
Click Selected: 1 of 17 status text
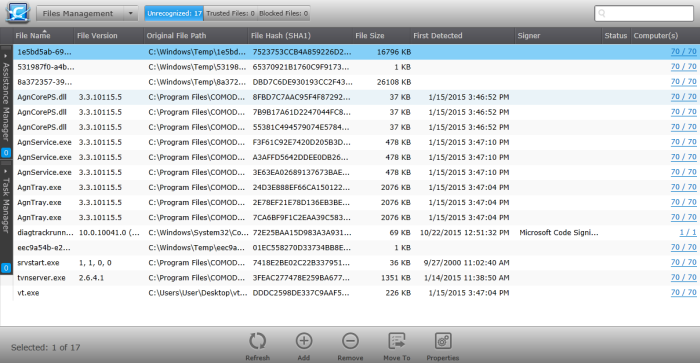pyautogui.click(x=46, y=347)
